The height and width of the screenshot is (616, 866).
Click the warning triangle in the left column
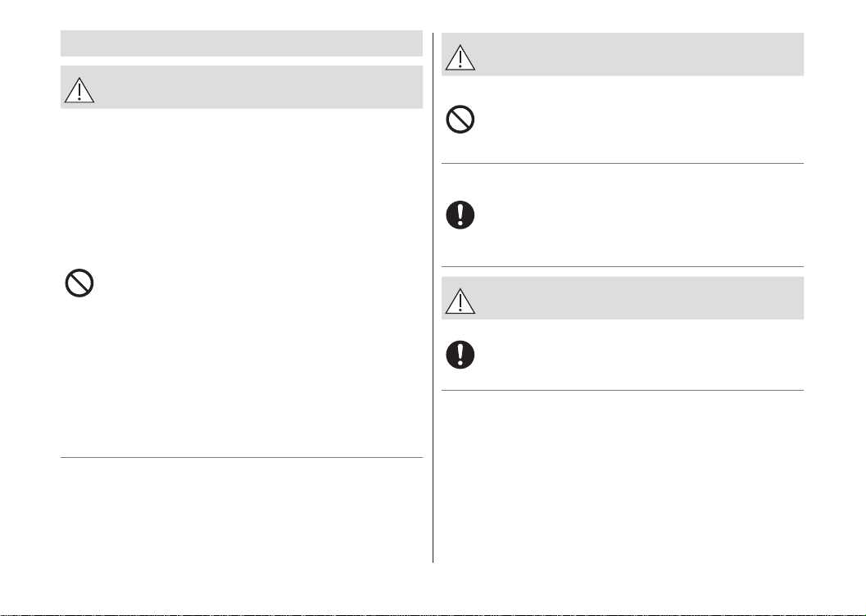(x=79, y=90)
